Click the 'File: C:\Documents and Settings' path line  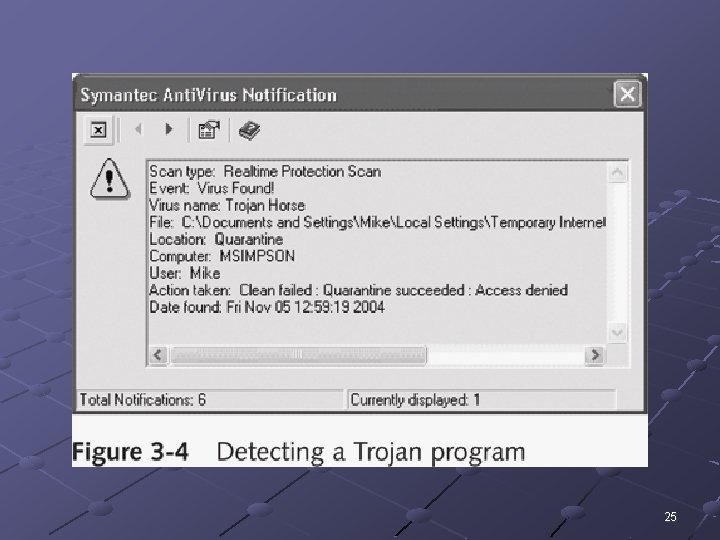pyautogui.click(x=377, y=222)
